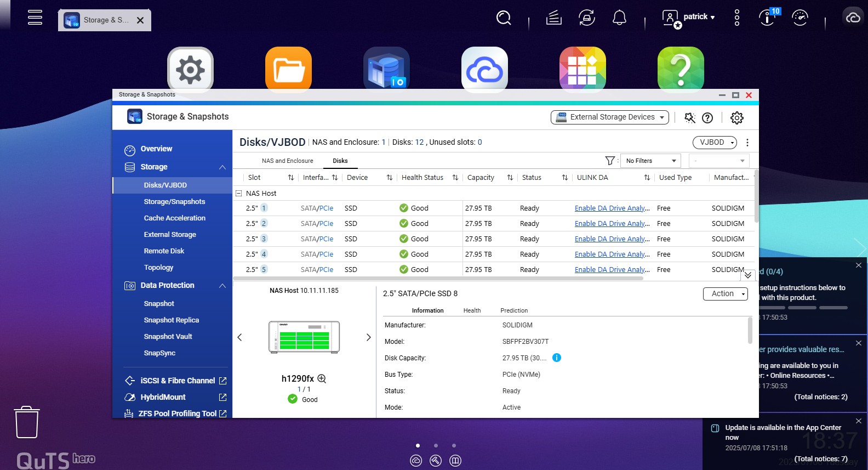Open the No Filters dropdown
868x470 pixels.
pyautogui.click(x=650, y=161)
